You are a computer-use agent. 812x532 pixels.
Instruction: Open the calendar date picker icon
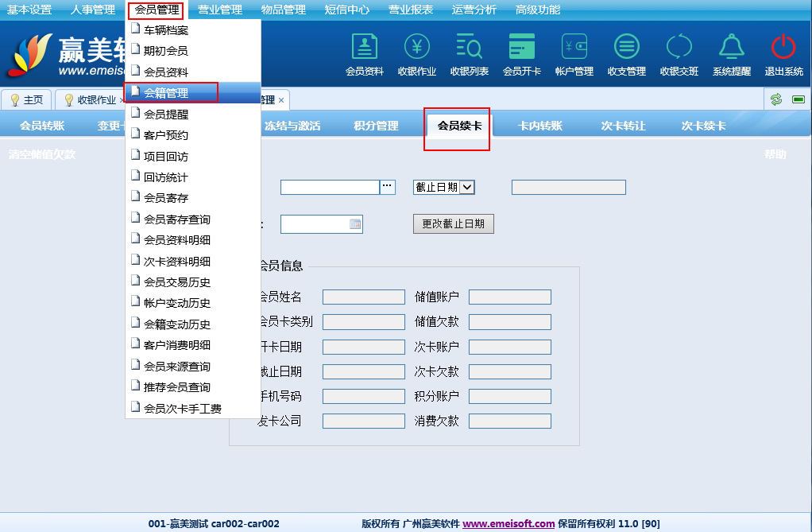[355, 224]
